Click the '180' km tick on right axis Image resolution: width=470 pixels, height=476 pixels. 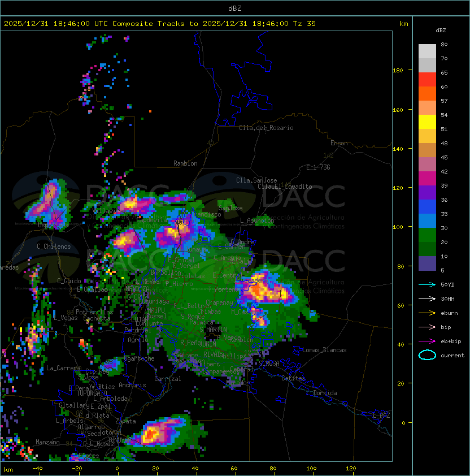[398, 71]
